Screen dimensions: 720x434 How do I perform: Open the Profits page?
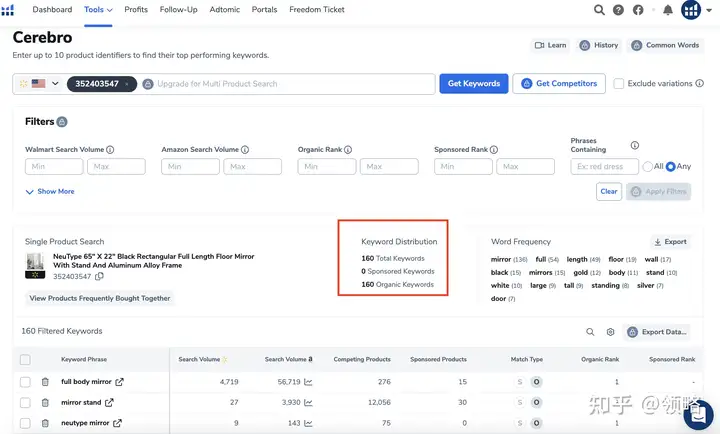pyautogui.click(x=136, y=10)
